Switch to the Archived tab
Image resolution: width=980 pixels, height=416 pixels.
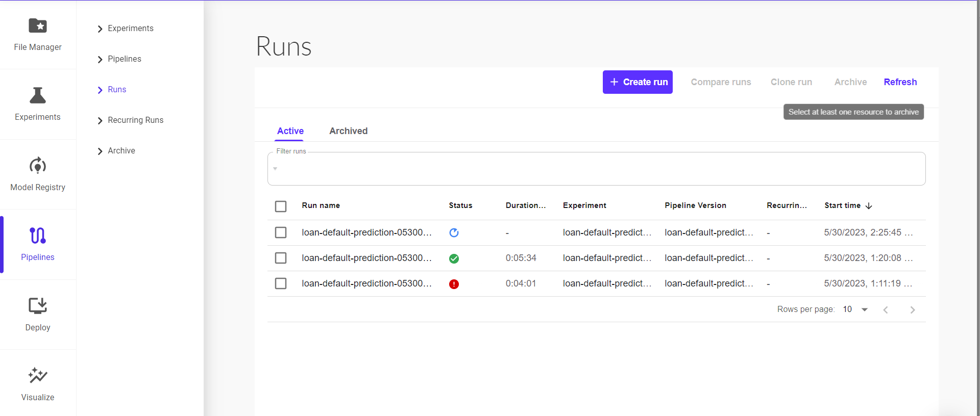point(348,131)
